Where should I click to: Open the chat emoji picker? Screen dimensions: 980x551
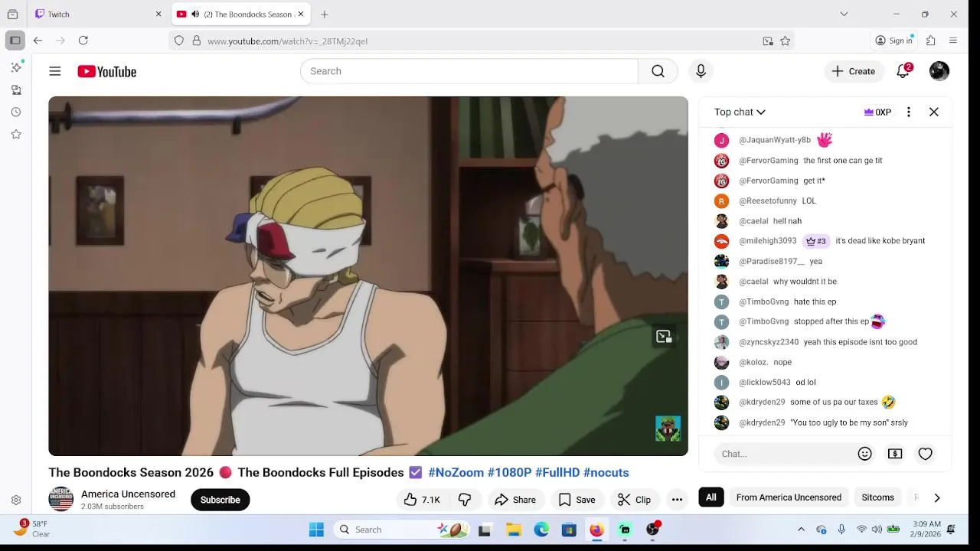click(865, 454)
